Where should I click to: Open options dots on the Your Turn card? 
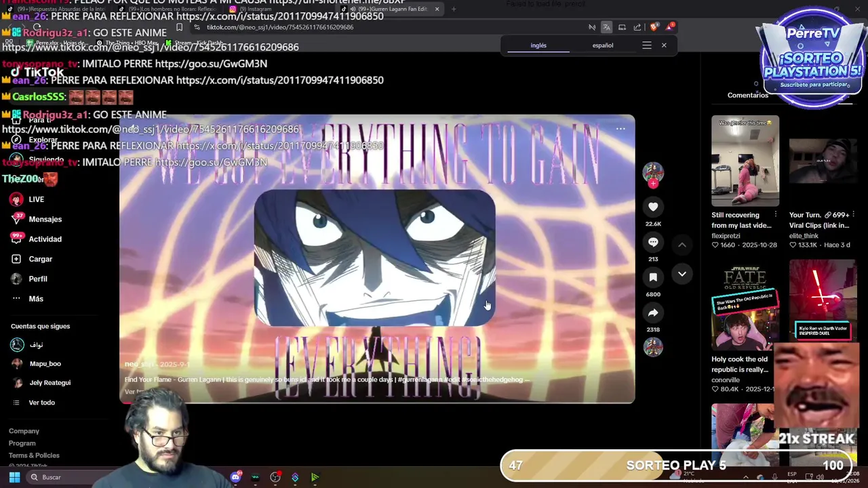[853, 215]
